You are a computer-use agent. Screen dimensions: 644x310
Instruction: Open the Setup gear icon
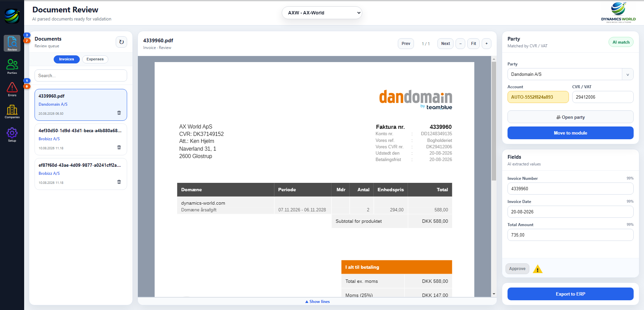click(x=12, y=135)
